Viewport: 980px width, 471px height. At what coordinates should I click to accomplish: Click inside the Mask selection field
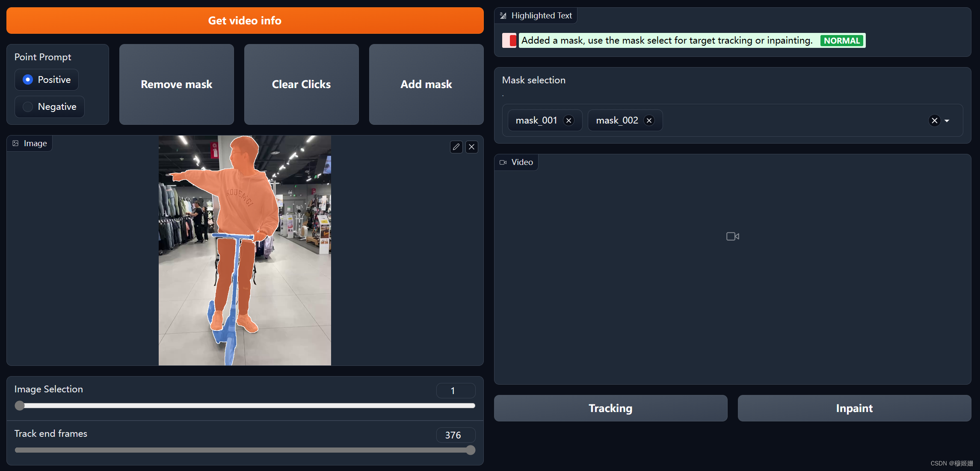coord(791,121)
